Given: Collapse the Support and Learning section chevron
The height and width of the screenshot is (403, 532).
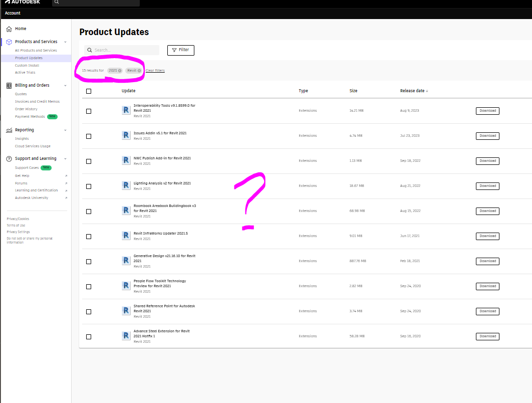Looking at the screenshot, I should 65,159.
